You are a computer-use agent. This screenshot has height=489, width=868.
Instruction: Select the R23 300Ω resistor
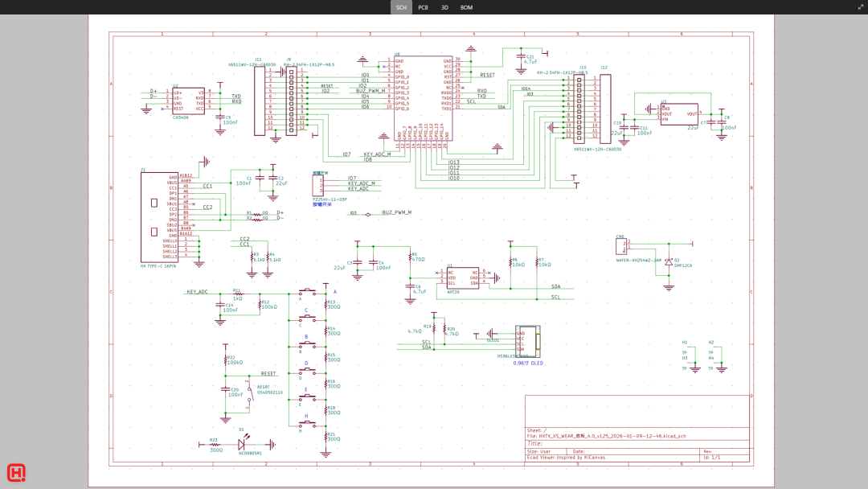215,444
